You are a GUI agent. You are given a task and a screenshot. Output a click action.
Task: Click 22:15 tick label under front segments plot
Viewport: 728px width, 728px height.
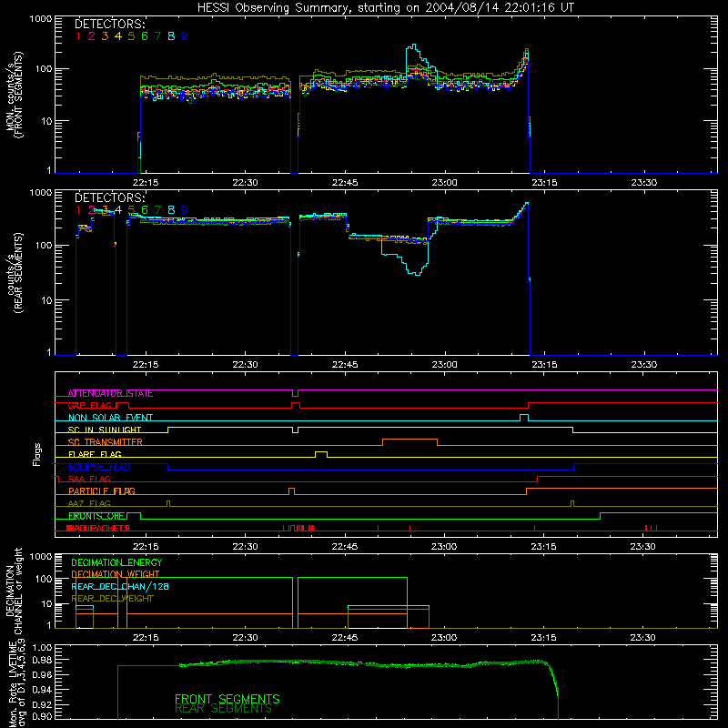click(x=146, y=183)
